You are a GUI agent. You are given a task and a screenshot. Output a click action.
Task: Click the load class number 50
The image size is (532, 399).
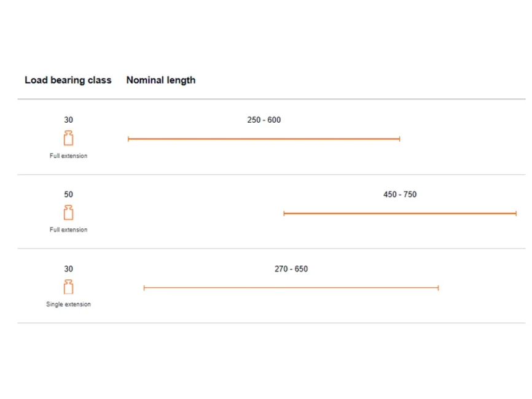coord(68,194)
